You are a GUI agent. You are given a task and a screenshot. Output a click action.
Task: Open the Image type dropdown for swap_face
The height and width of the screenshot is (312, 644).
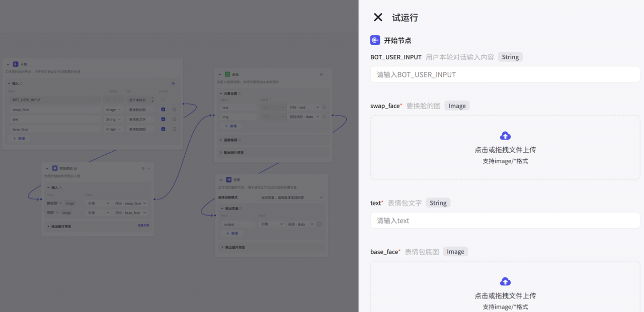coord(113,110)
